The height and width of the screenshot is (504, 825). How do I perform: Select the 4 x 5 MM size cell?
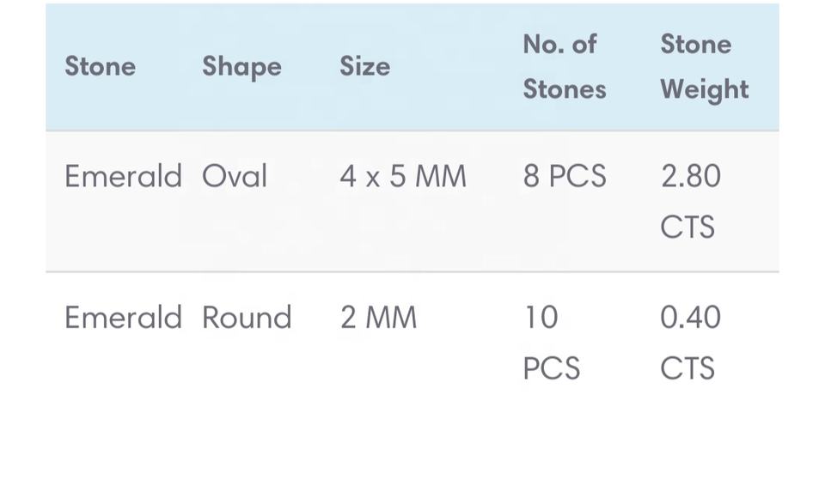pos(402,177)
